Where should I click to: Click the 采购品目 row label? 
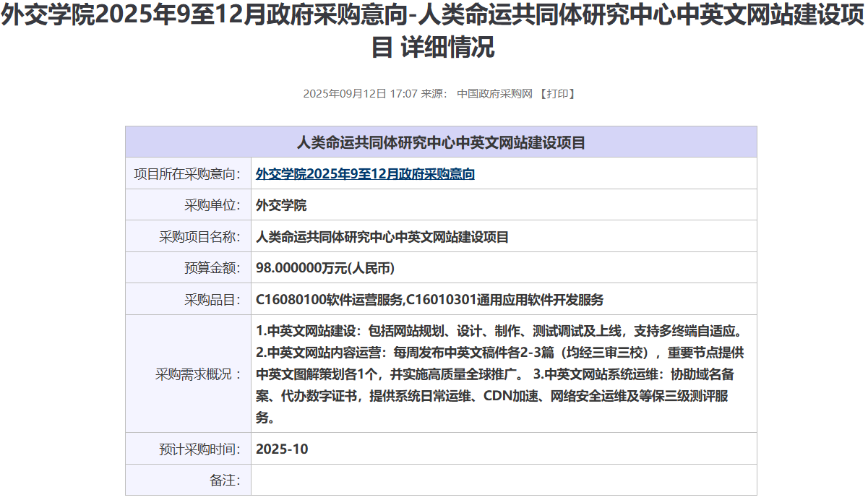pyautogui.click(x=212, y=300)
